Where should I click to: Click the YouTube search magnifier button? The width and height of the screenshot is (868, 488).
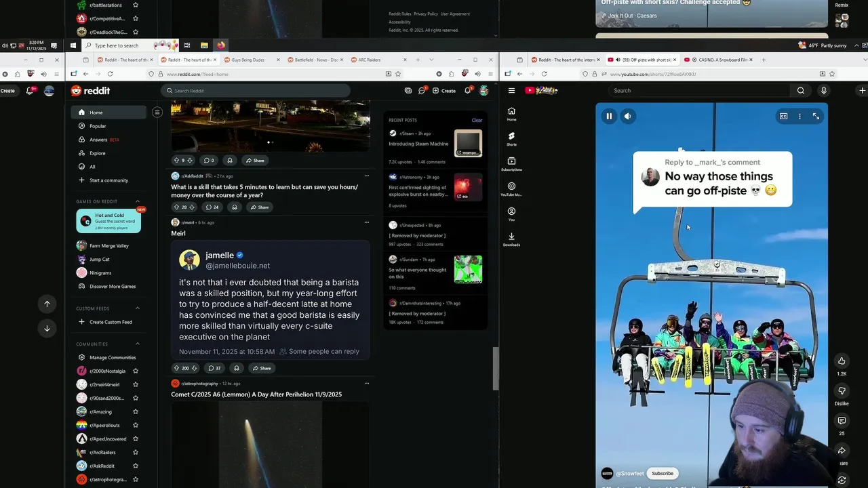pyautogui.click(x=801, y=90)
